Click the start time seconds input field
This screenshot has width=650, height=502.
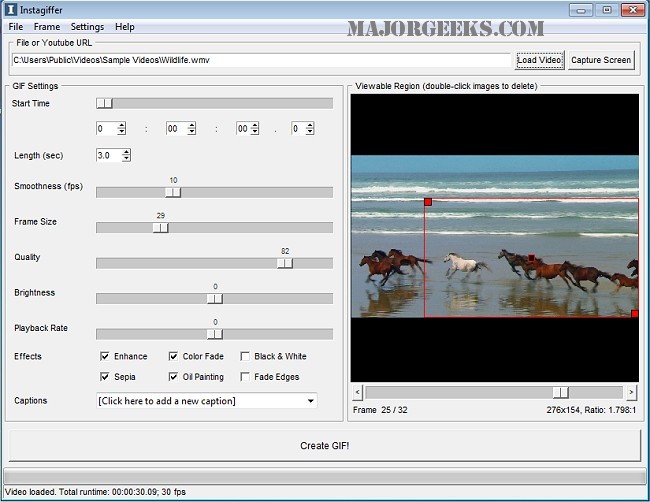[243, 129]
